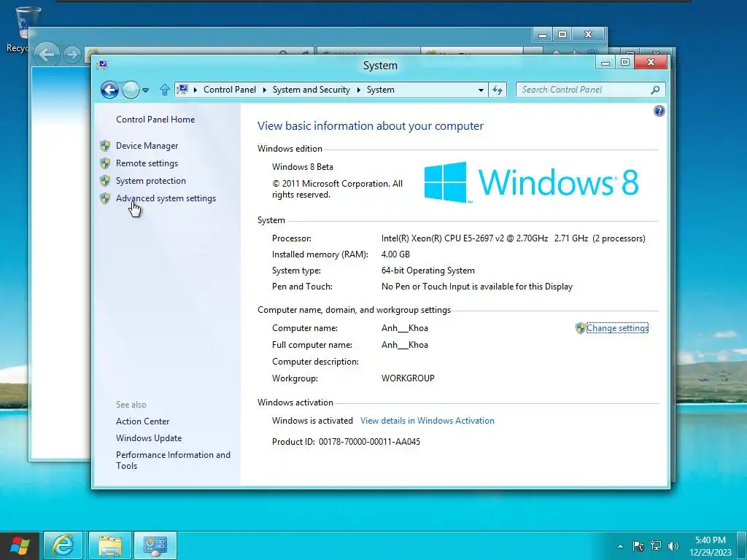Screen dimensions: 747x560
Task: Open Advanced system settings
Action: pos(166,198)
